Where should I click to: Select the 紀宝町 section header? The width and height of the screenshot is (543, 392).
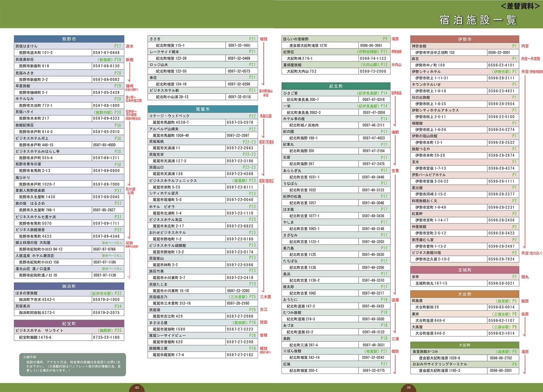[x=69, y=324]
